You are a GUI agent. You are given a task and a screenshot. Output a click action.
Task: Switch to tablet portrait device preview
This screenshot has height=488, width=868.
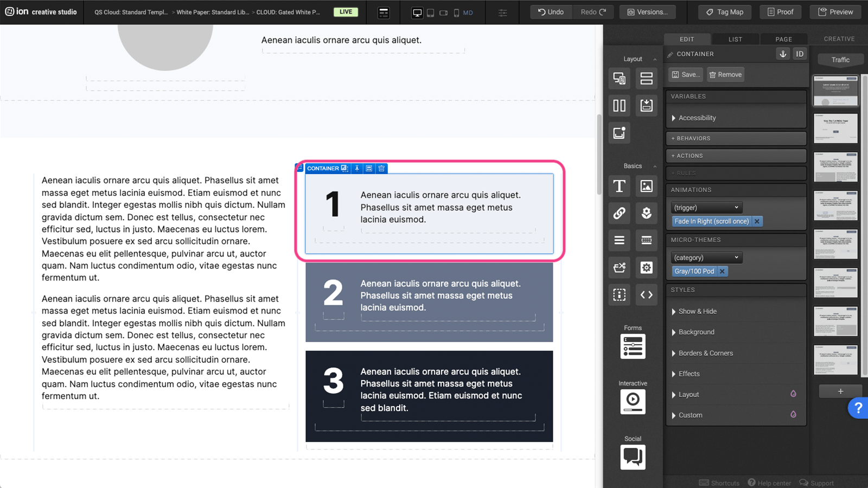pyautogui.click(x=430, y=12)
